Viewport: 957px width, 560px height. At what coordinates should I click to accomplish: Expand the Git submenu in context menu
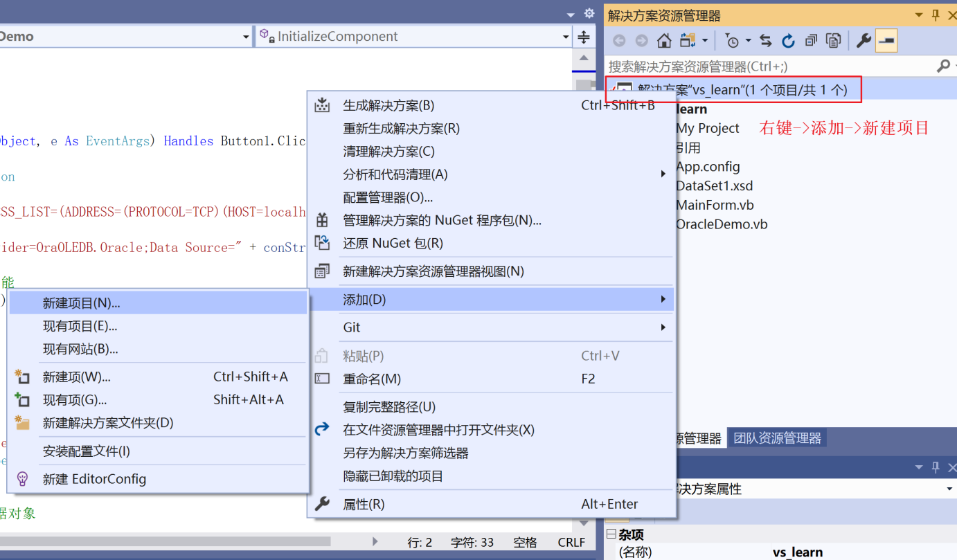[x=504, y=327]
